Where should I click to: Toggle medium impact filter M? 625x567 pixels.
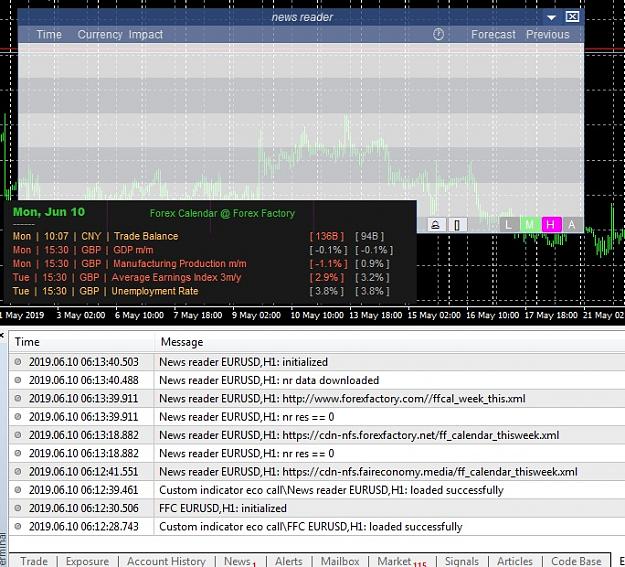tap(530, 224)
